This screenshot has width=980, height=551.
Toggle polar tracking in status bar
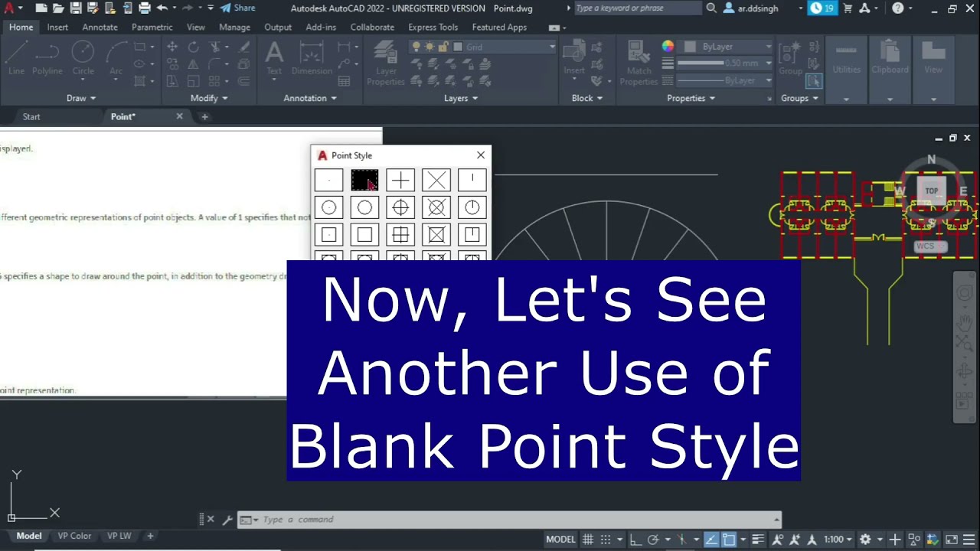653,540
